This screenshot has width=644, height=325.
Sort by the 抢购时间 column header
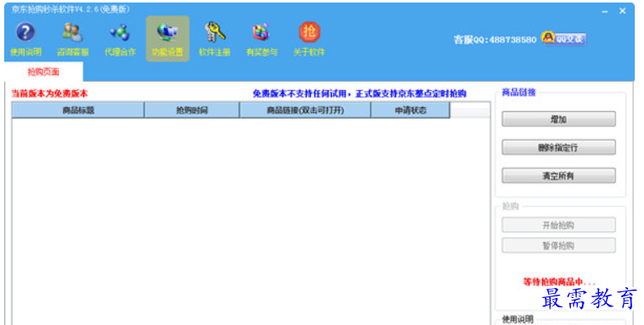click(x=192, y=110)
